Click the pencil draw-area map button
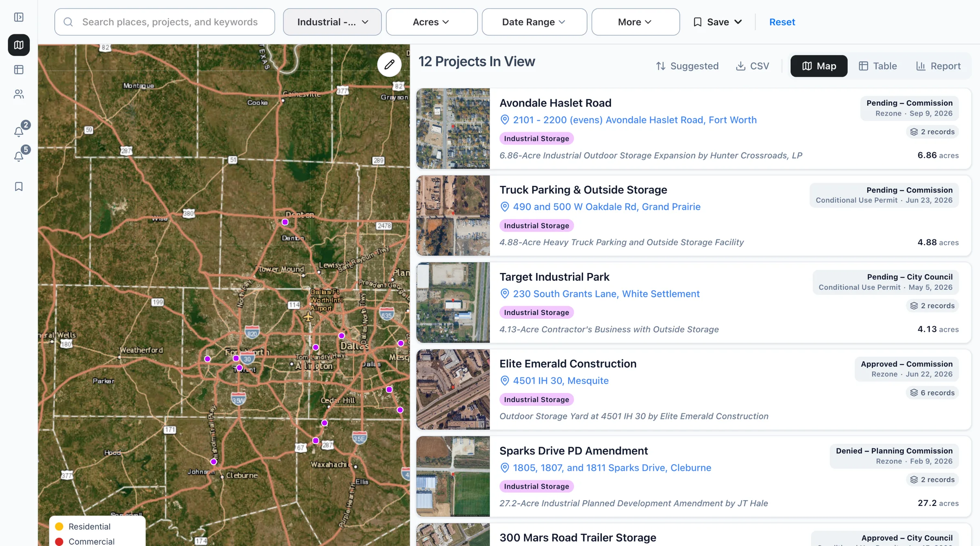 (x=389, y=64)
